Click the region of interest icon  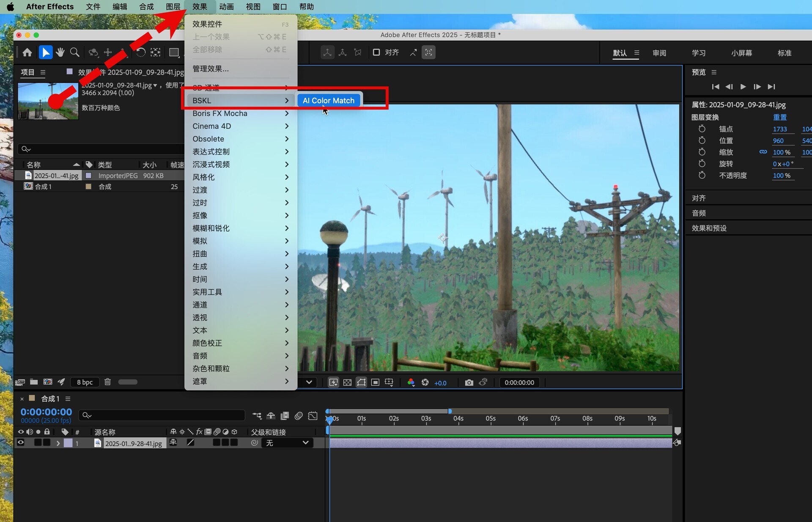pos(375,382)
